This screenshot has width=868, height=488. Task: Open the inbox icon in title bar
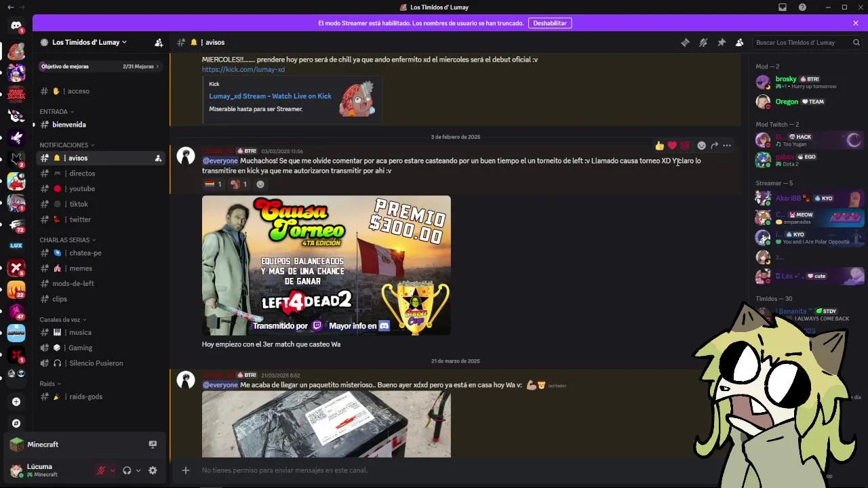point(783,7)
